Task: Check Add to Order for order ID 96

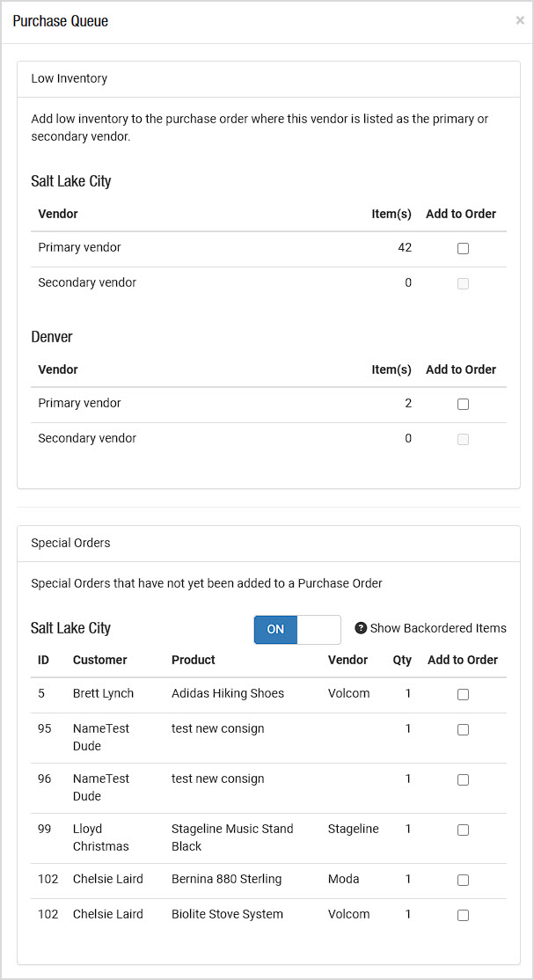Action: click(463, 779)
